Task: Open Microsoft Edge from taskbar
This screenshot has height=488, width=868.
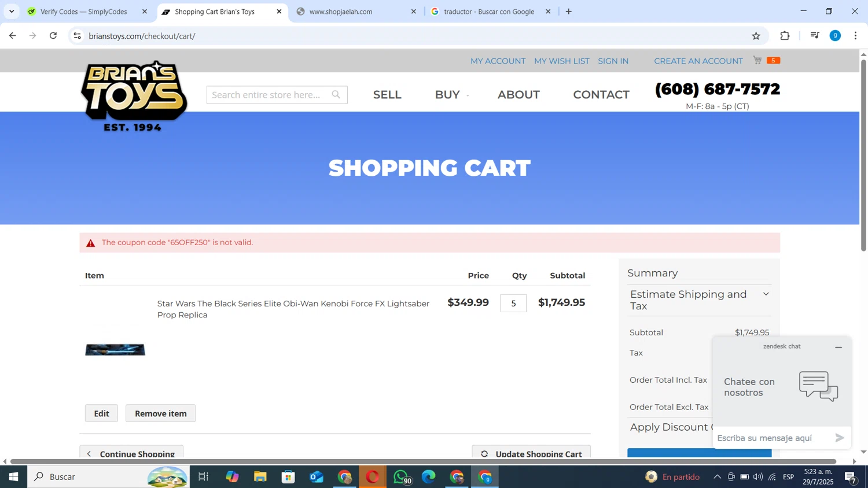Action: coord(429,477)
